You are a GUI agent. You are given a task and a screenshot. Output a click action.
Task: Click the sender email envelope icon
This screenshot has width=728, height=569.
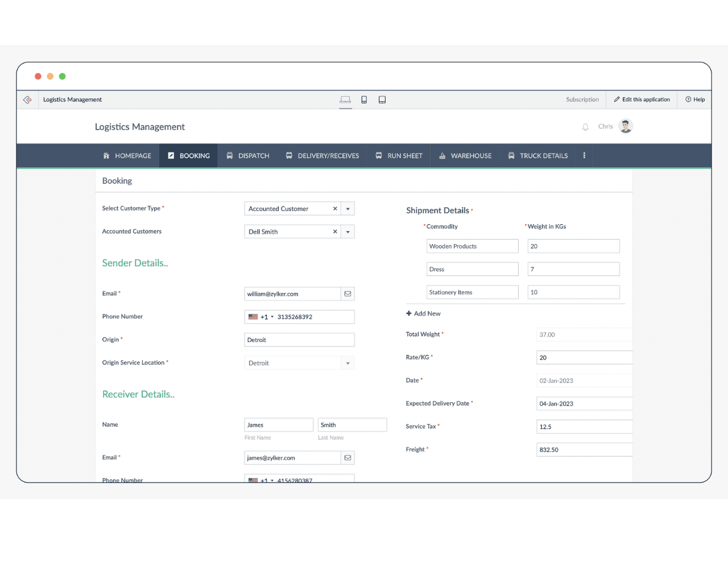pos(348,294)
